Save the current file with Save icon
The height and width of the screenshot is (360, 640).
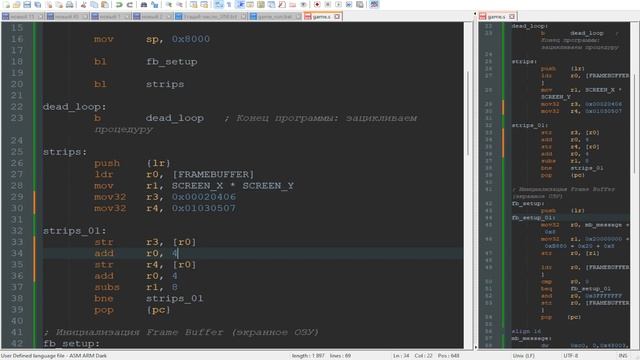[x=27, y=4]
